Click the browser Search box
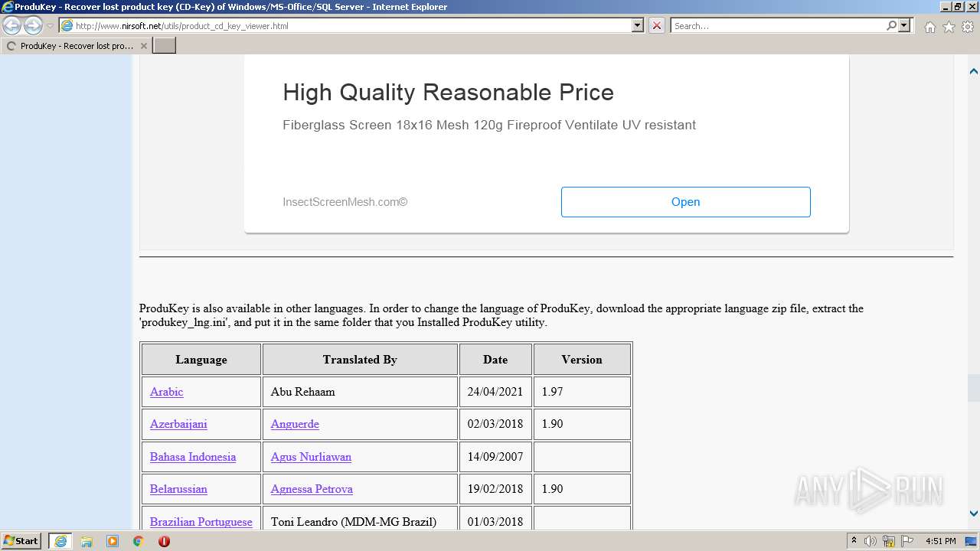 (778, 25)
